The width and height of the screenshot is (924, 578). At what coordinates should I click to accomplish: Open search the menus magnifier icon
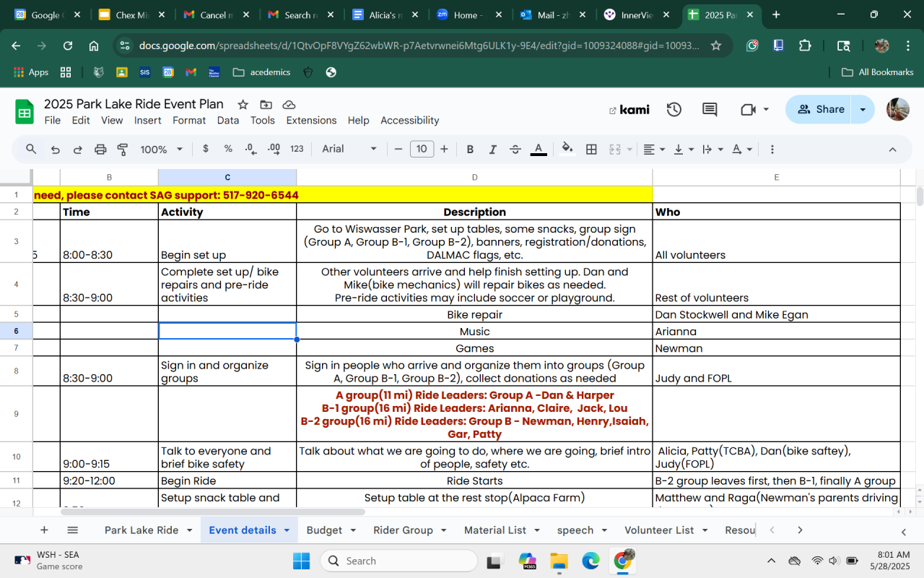point(31,150)
